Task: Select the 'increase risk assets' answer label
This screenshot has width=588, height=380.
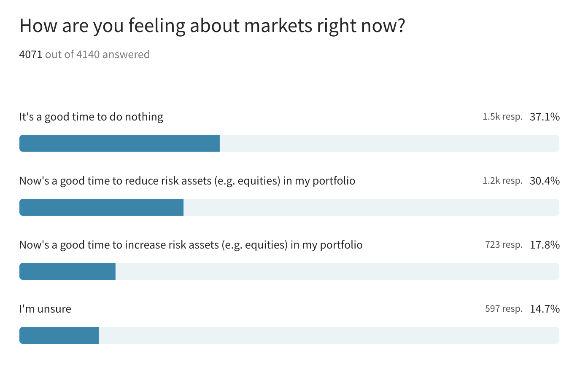Action: 191,245
